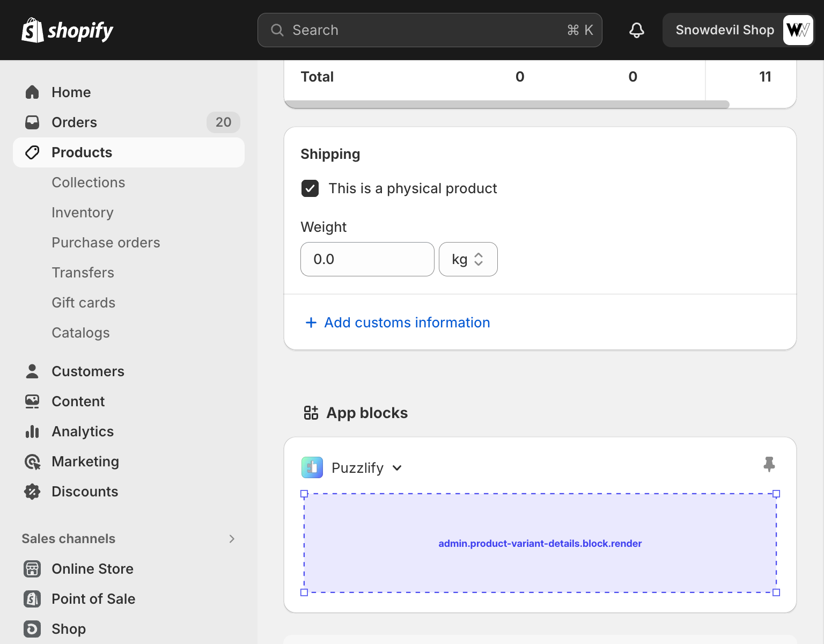The height and width of the screenshot is (644, 824).
Task: Open the notifications bell
Action: point(636,30)
